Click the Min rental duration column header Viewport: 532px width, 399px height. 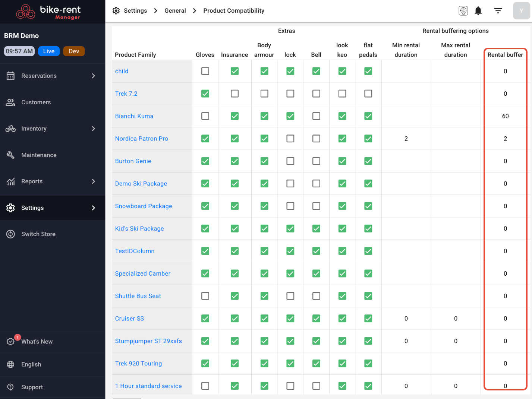coord(406,50)
